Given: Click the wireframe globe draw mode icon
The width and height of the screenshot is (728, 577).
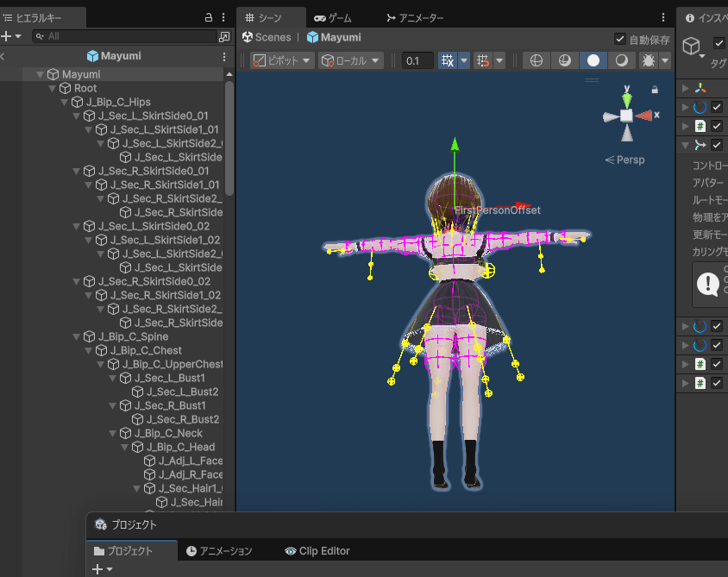Looking at the screenshot, I should click(x=537, y=60).
